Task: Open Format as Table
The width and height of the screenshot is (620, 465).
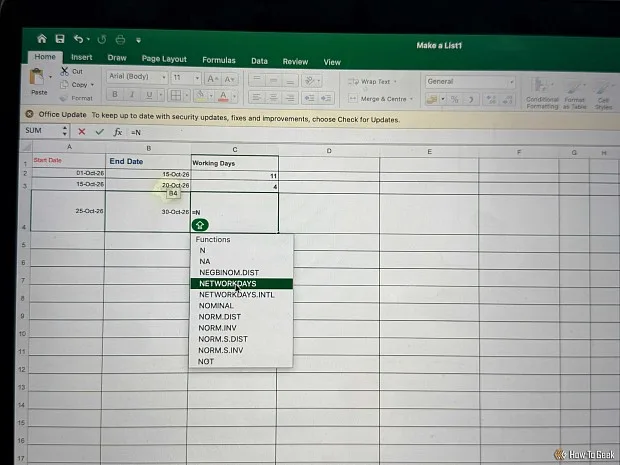Action: [x=574, y=95]
